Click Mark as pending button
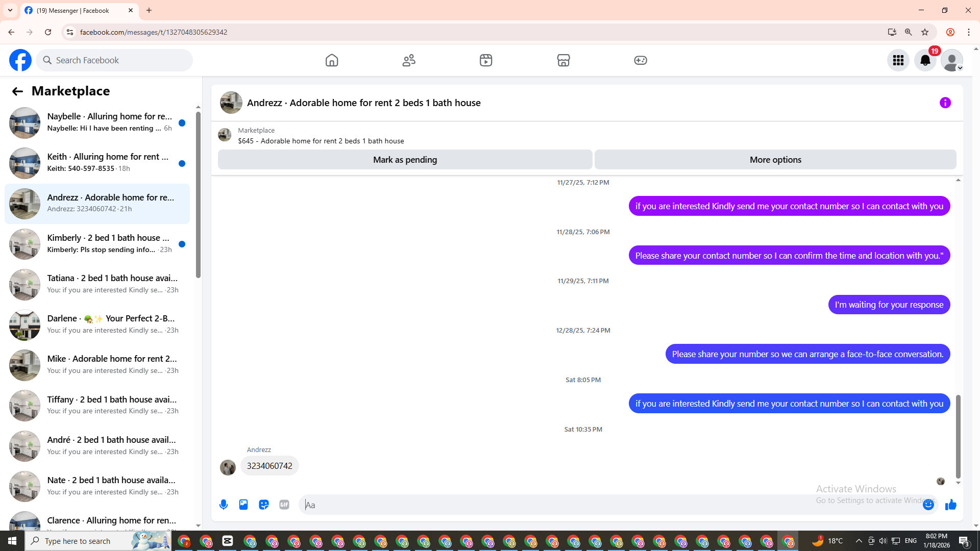980x551 pixels. pyautogui.click(x=405, y=160)
